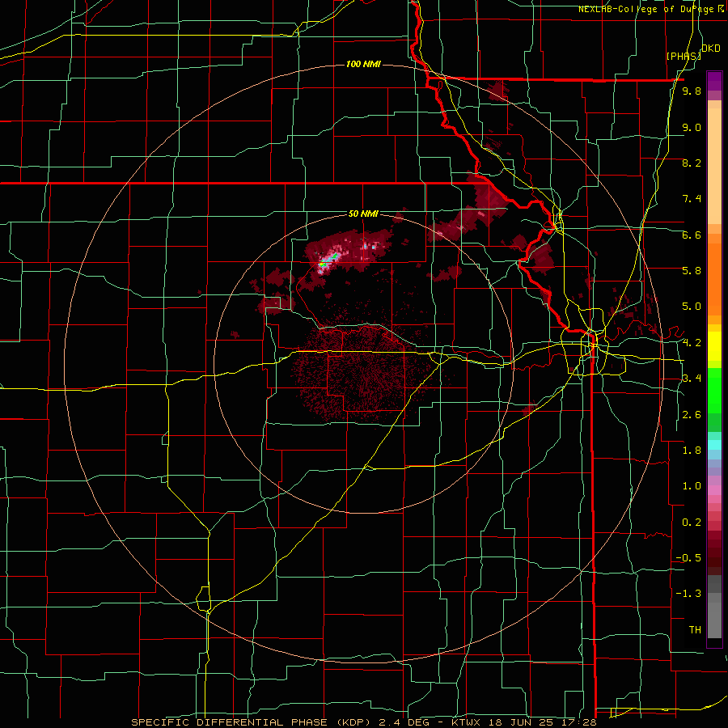Screen dimensions: 728x728
Task: Click the DKD label above color scale
Action: (711, 49)
